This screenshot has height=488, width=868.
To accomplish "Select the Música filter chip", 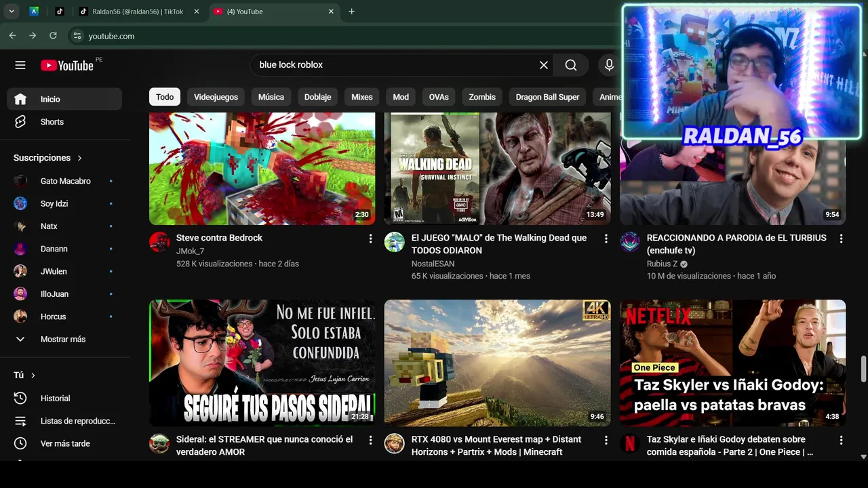I will coord(271,97).
